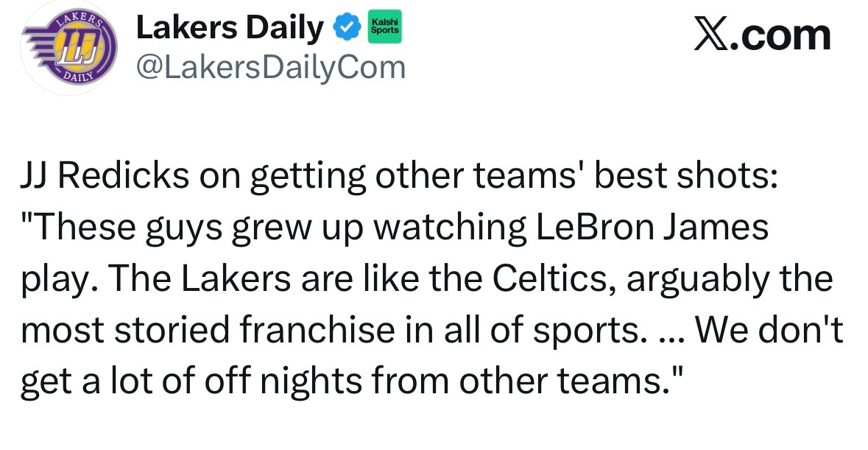Open the Lakers Daily display name

pyautogui.click(x=230, y=29)
